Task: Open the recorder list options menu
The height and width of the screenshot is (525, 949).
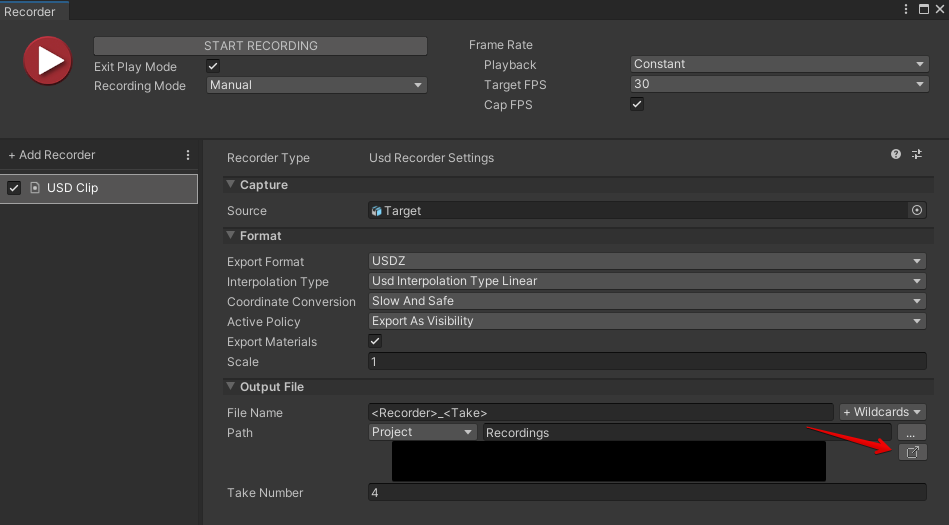Action: (188, 155)
